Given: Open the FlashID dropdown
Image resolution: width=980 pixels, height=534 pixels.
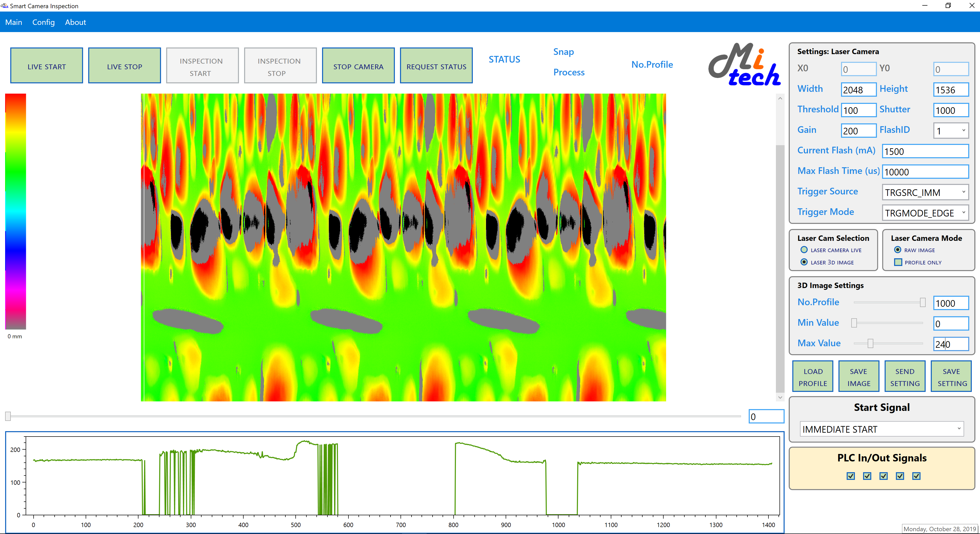Looking at the screenshot, I should 951,131.
